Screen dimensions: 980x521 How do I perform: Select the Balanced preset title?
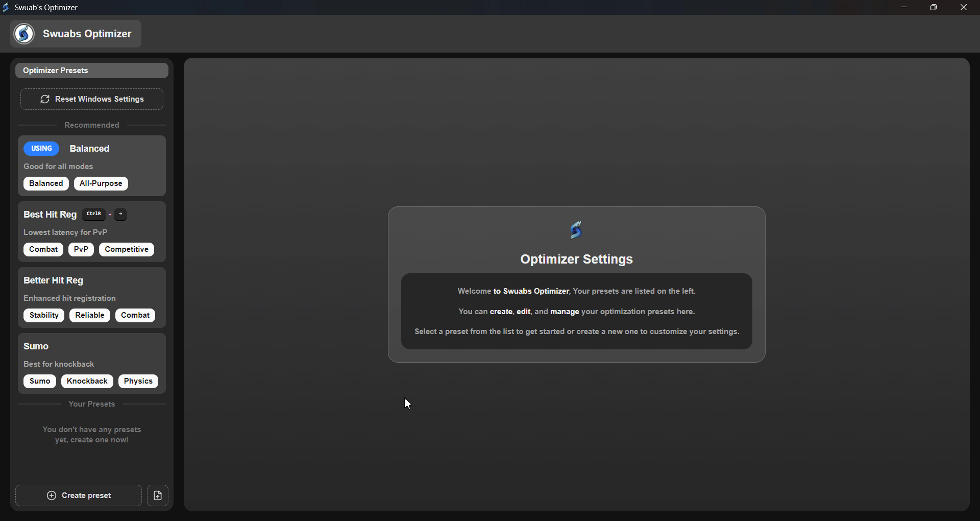[x=89, y=149]
